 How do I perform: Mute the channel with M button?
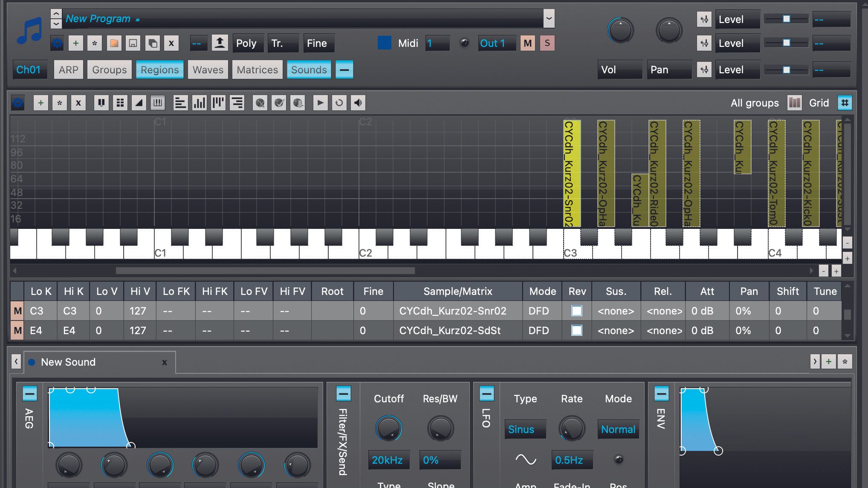(527, 43)
